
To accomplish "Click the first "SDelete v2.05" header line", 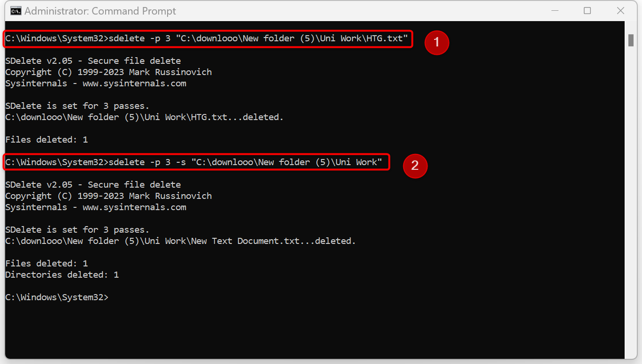I will [x=93, y=61].
